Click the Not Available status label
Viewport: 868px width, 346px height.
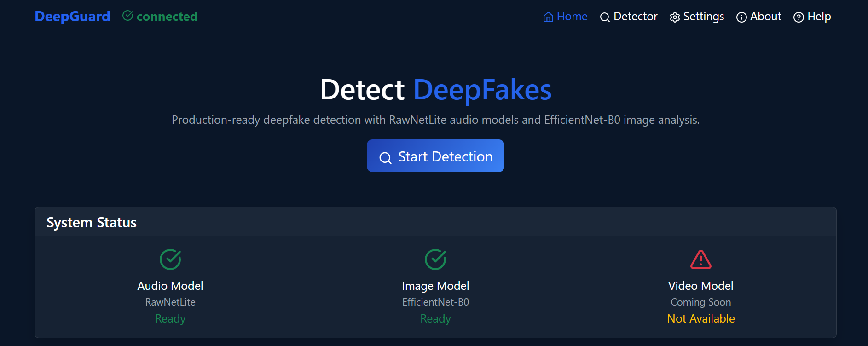tap(700, 318)
